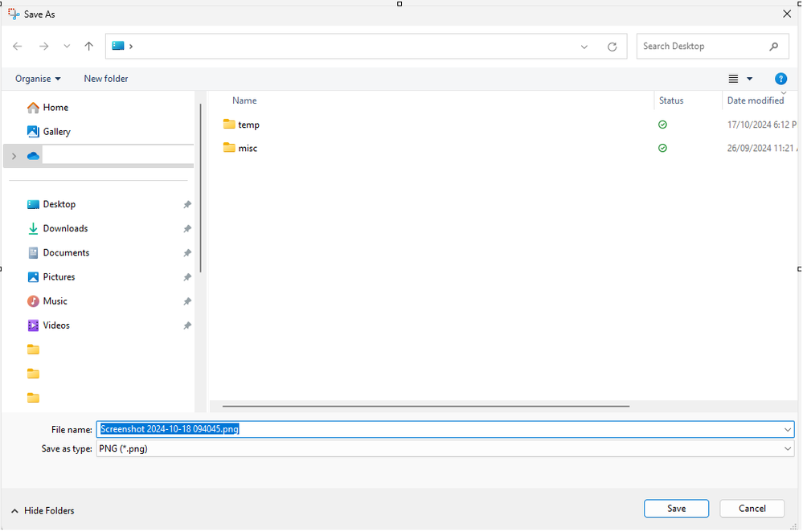803x532 pixels.
Task: Click the pin icon beside Pictures
Action: click(187, 277)
